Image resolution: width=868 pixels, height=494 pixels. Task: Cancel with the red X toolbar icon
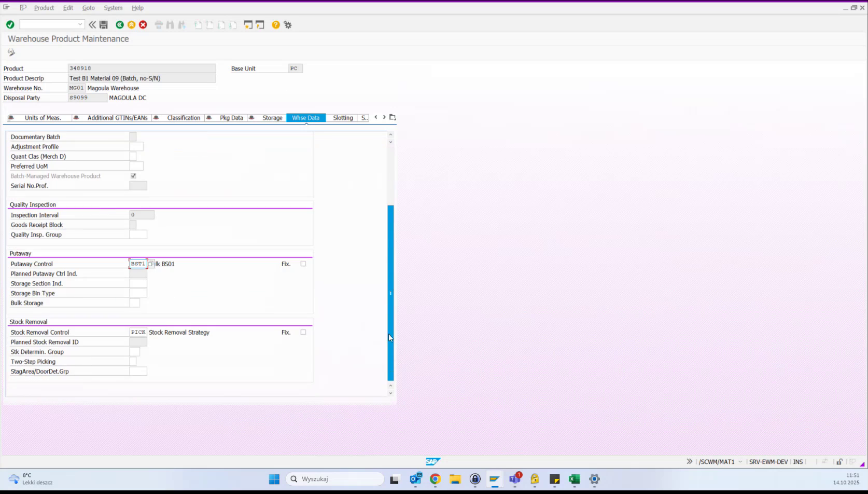click(143, 24)
